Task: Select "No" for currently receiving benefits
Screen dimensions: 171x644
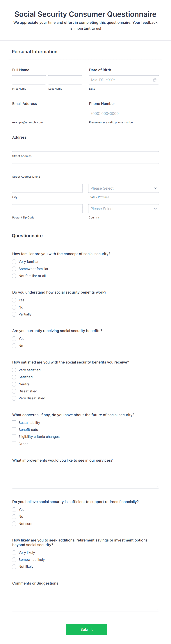Action: 14,346
